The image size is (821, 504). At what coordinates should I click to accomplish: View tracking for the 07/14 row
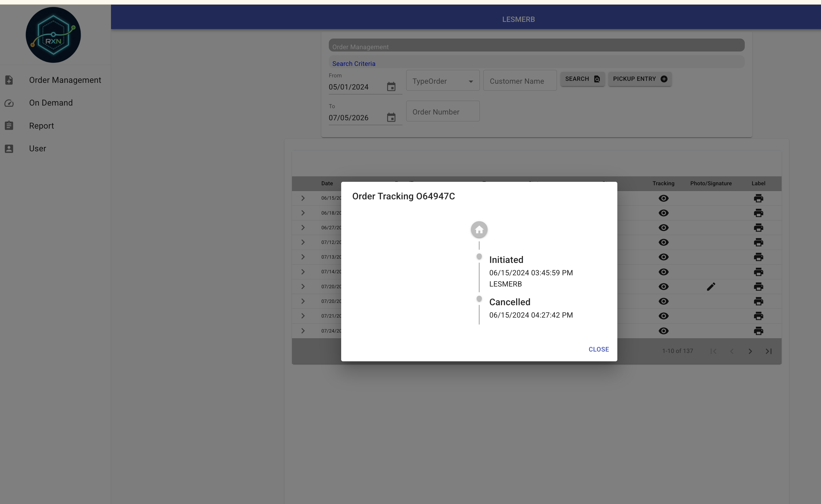point(663,272)
